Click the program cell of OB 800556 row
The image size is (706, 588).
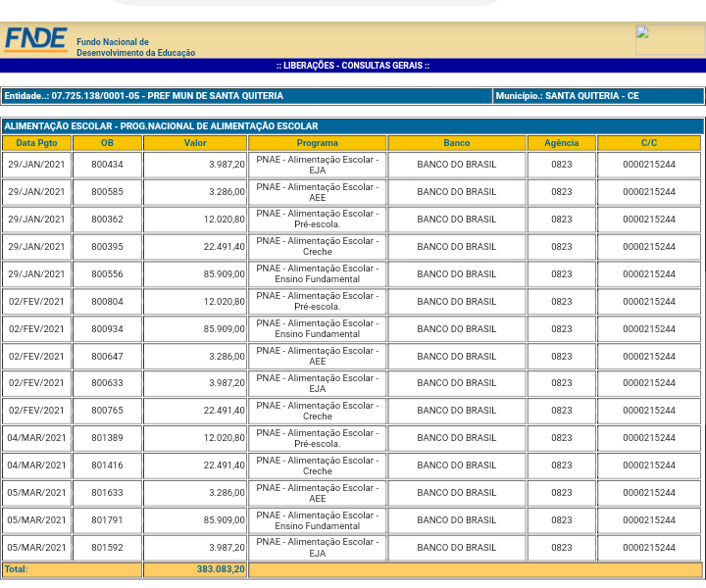pos(318,274)
